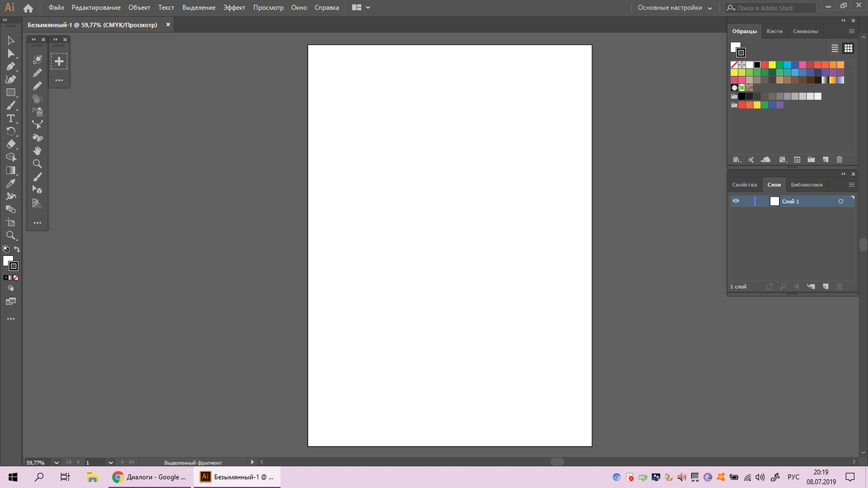This screenshot has width=868, height=488.
Task: Open Chrome Диалоги taskbar item
Action: pyautogui.click(x=150, y=477)
